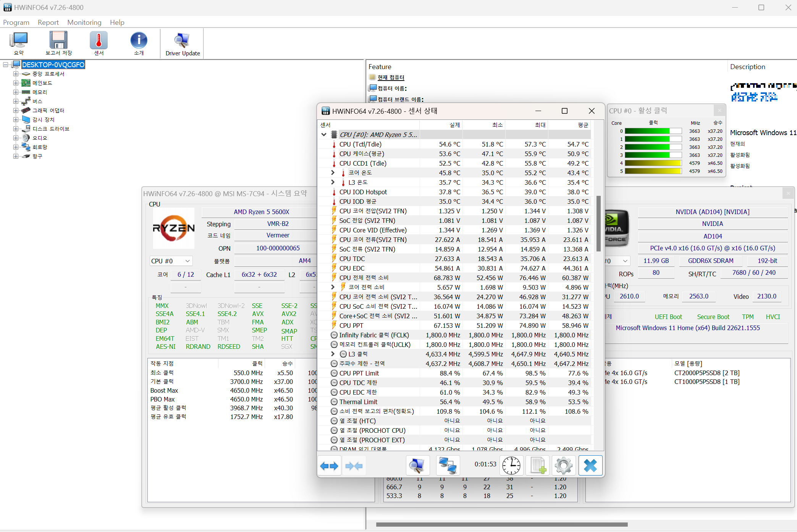Open the 요약 (Summary) toolbar icon
797x532 pixels.
[19, 43]
